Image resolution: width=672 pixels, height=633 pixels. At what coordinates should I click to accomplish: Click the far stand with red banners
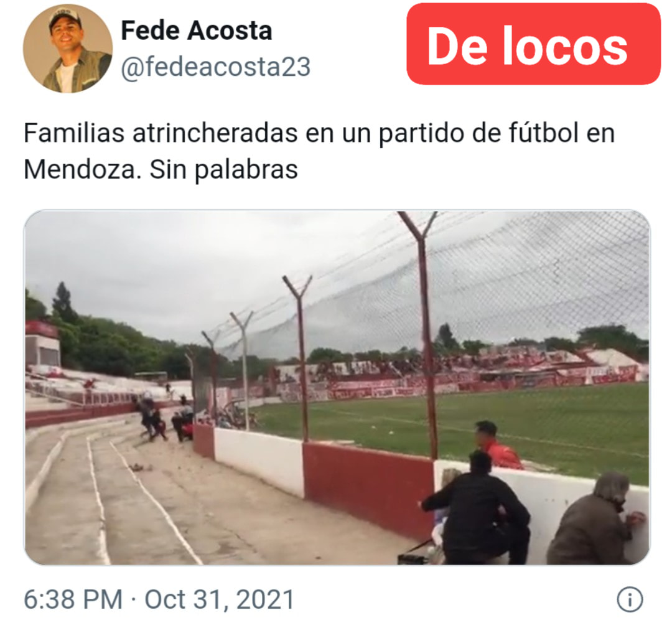click(x=459, y=372)
